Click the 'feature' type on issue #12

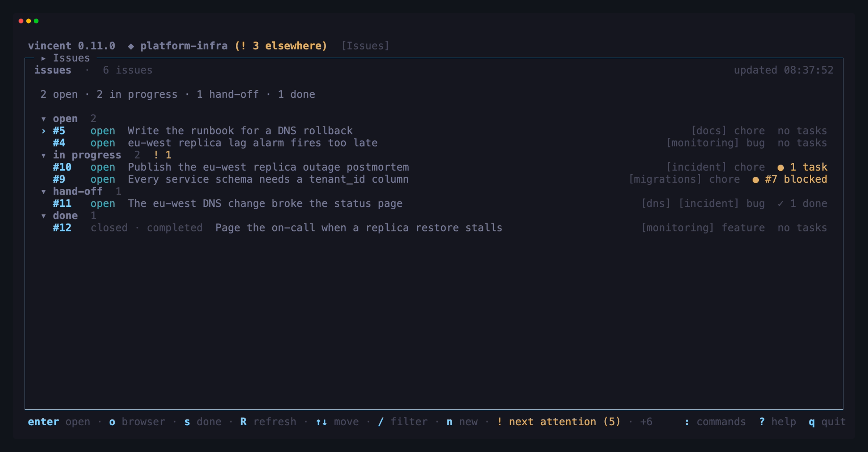click(743, 228)
